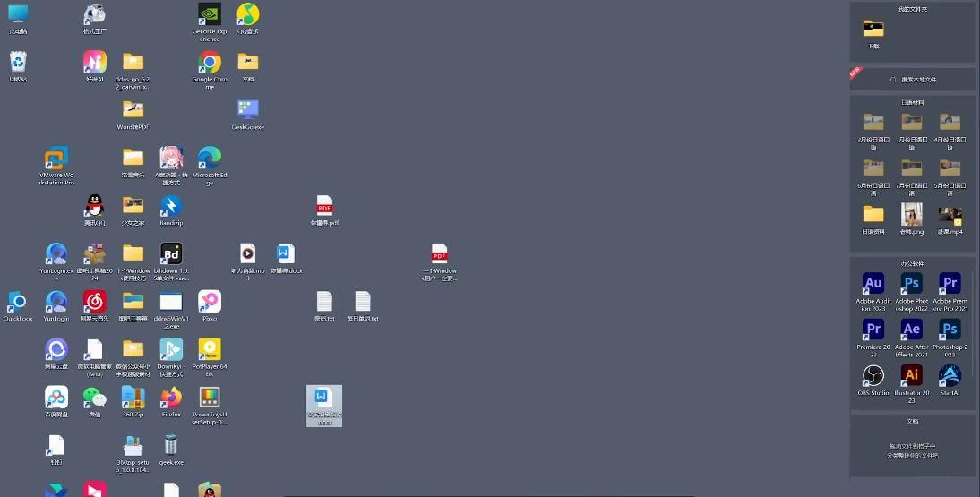Open the QQ Music shortcut

coord(248,13)
